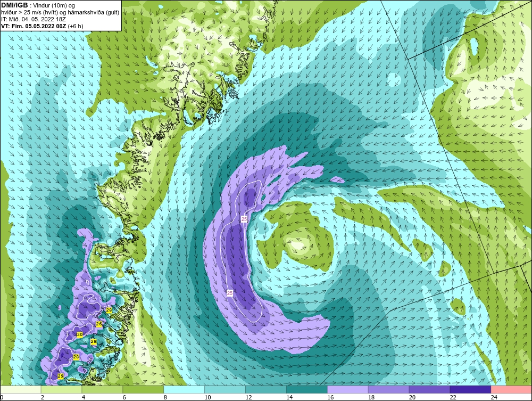
Task: Click the yellow '26' max gust label
Action: coord(99,324)
